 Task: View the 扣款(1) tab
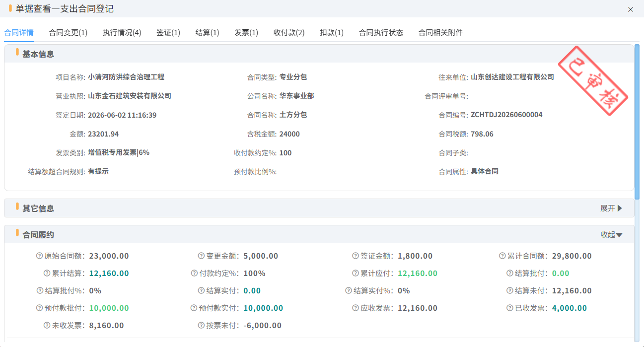tap(332, 33)
